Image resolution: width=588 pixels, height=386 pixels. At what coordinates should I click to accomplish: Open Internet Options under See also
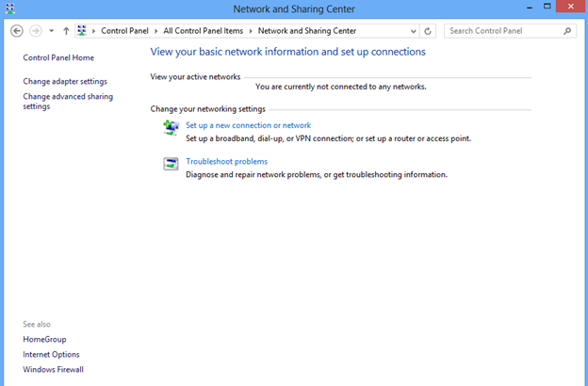point(51,354)
